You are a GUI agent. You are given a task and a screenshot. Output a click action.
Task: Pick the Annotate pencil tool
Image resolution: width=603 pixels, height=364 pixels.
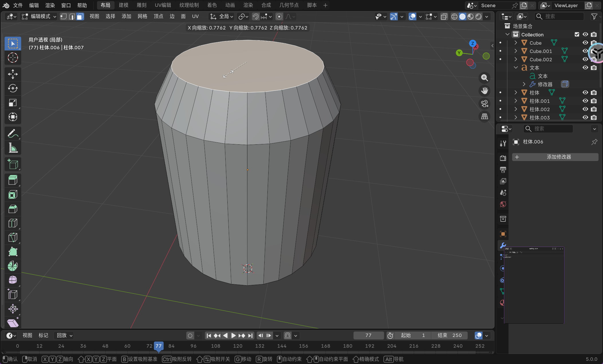pyautogui.click(x=13, y=133)
